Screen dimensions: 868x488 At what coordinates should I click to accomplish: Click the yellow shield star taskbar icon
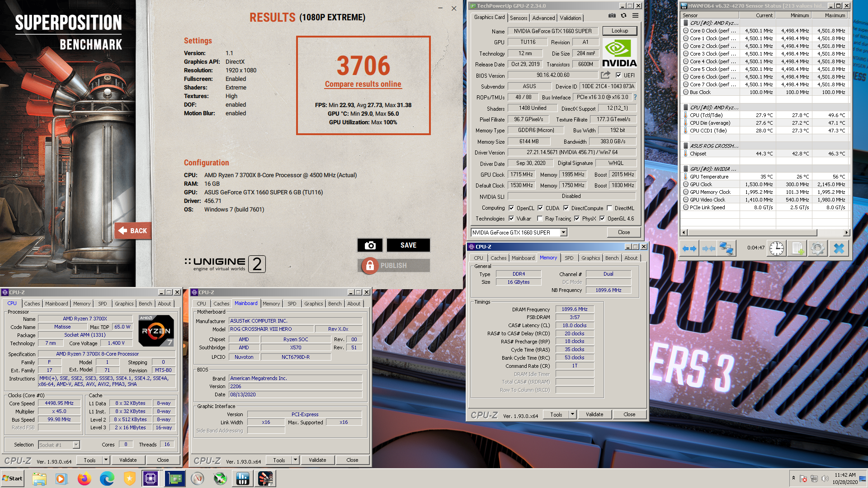[x=130, y=479]
